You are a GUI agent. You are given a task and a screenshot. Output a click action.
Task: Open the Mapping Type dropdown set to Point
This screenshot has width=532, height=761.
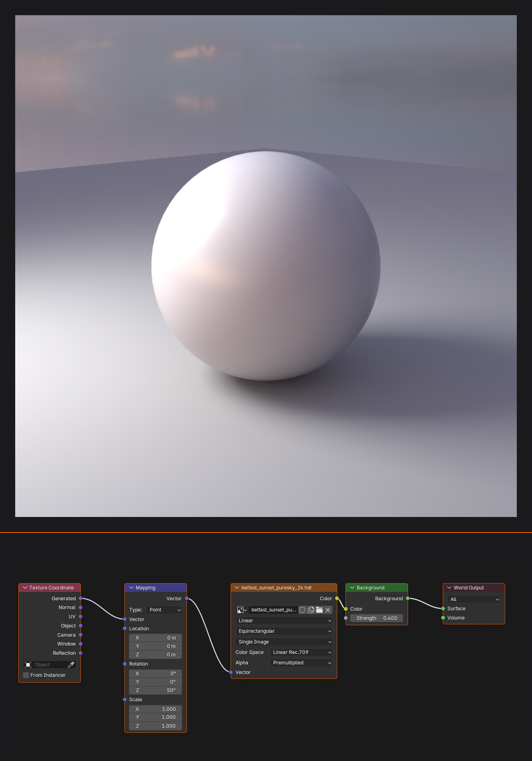pos(164,610)
